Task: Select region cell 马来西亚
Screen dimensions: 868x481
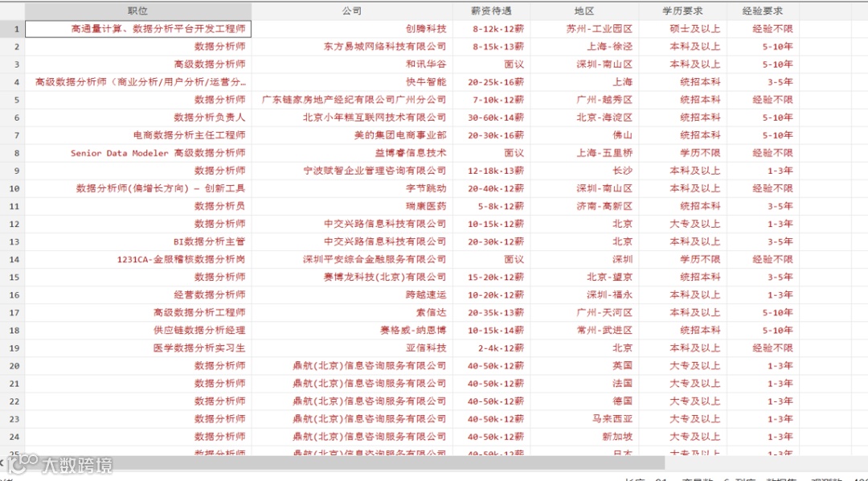Action: (x=584, y=419)
